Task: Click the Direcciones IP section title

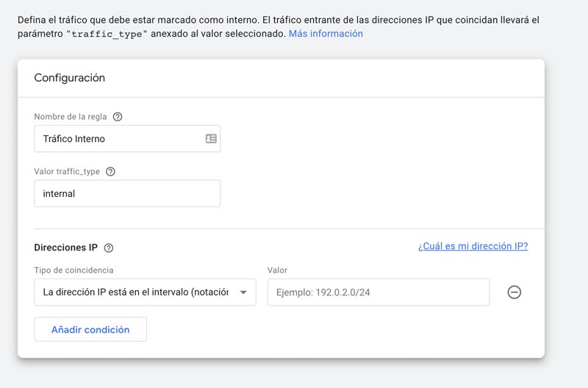Action: [65, 248]
